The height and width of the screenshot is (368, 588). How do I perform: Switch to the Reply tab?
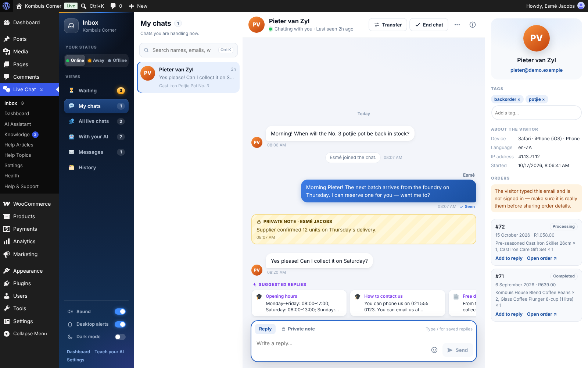tap(265, 329)
